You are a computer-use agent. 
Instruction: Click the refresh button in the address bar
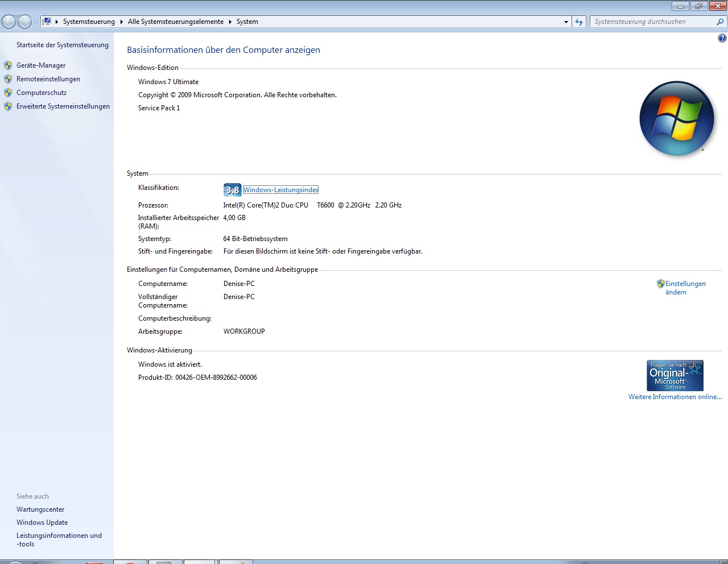[579, 22]
